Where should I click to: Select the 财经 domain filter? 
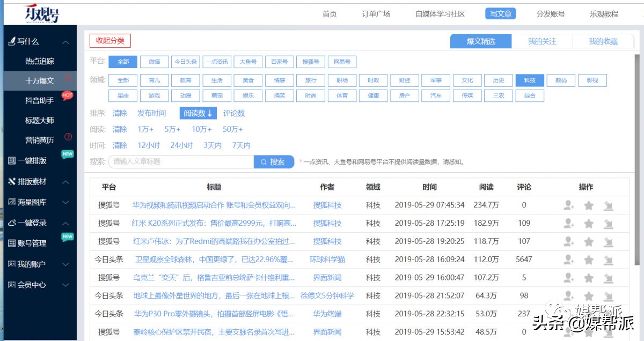(404, 80)
